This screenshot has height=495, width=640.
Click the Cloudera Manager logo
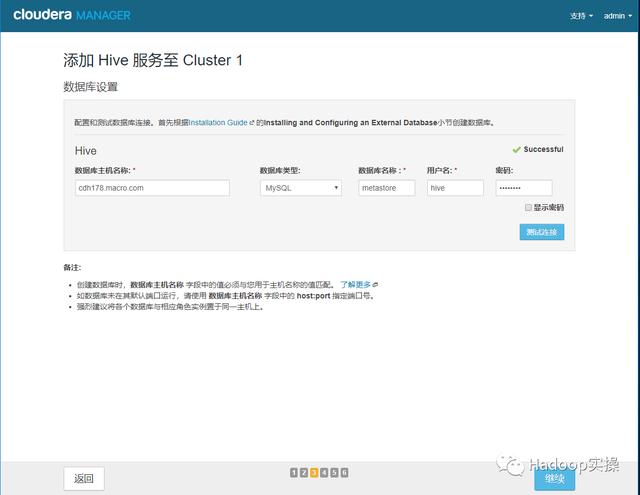pos(72,15)
